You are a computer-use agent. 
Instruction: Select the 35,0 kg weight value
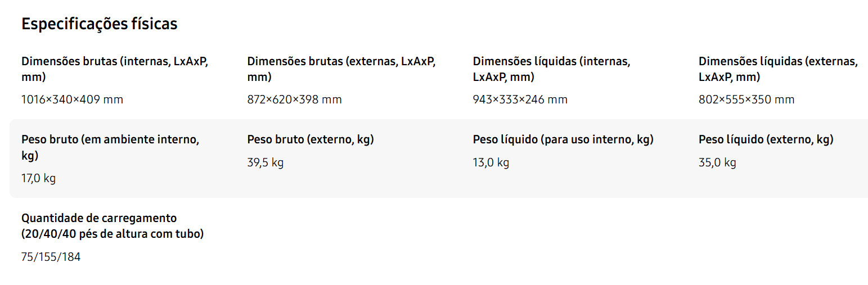717,163
